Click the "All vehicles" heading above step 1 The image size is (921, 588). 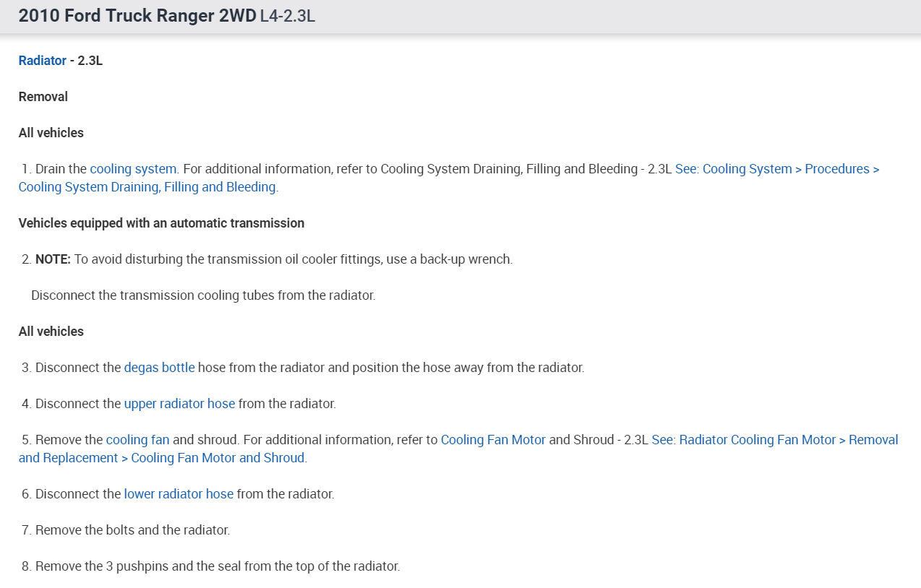click(x=51, y=133)
